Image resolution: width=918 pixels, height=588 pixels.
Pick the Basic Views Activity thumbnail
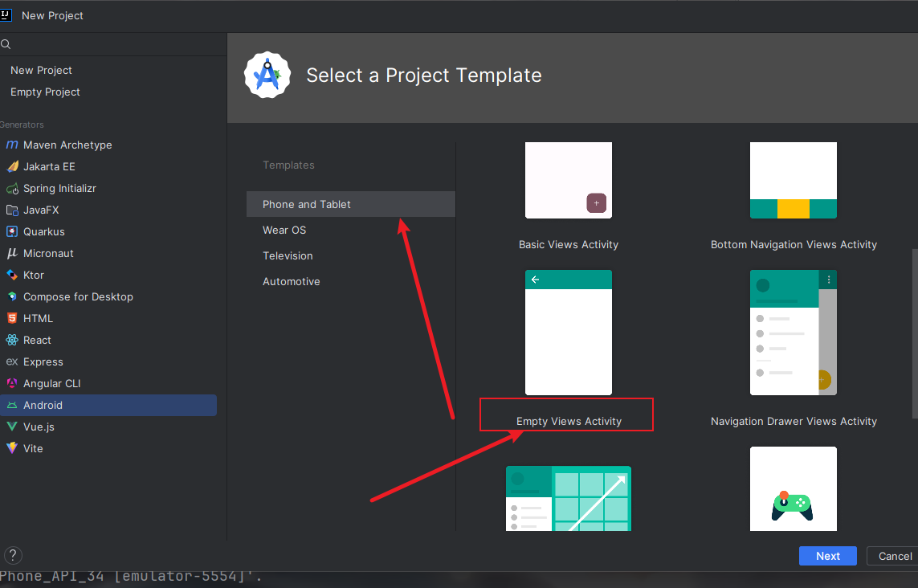click(569, 181)
